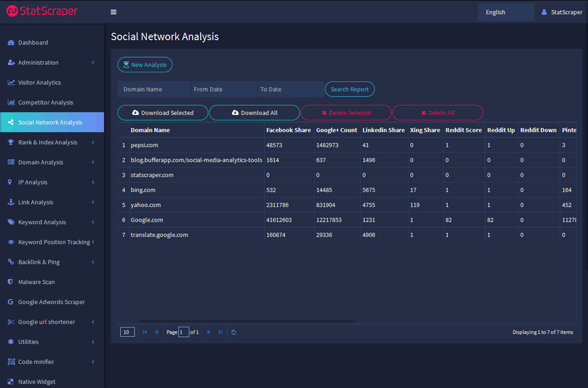This screenshot has height=388, width=588.
Task: Click the Competitor Analysis bar chart icon
Action: (11, 102)
